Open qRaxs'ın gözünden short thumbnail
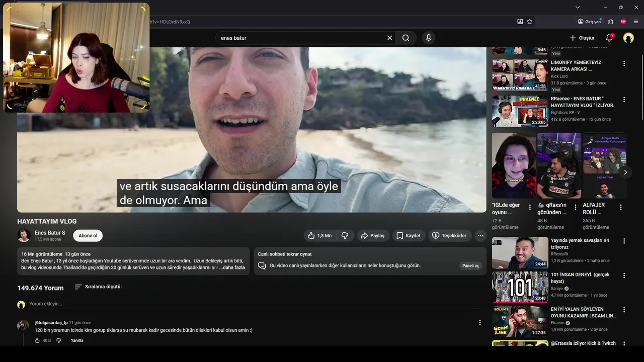This screenshot has height=362, width=644. click(559, 165)
